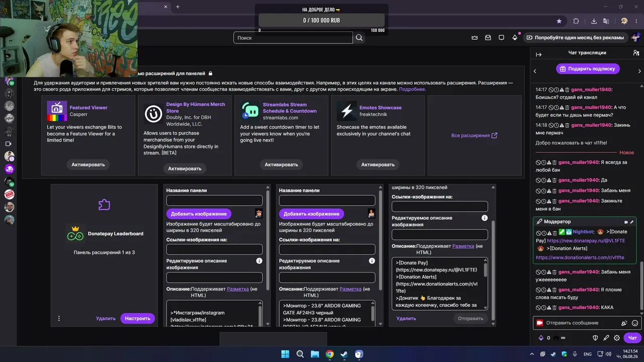Click the info icon in the third panel editor

(372, 261)
